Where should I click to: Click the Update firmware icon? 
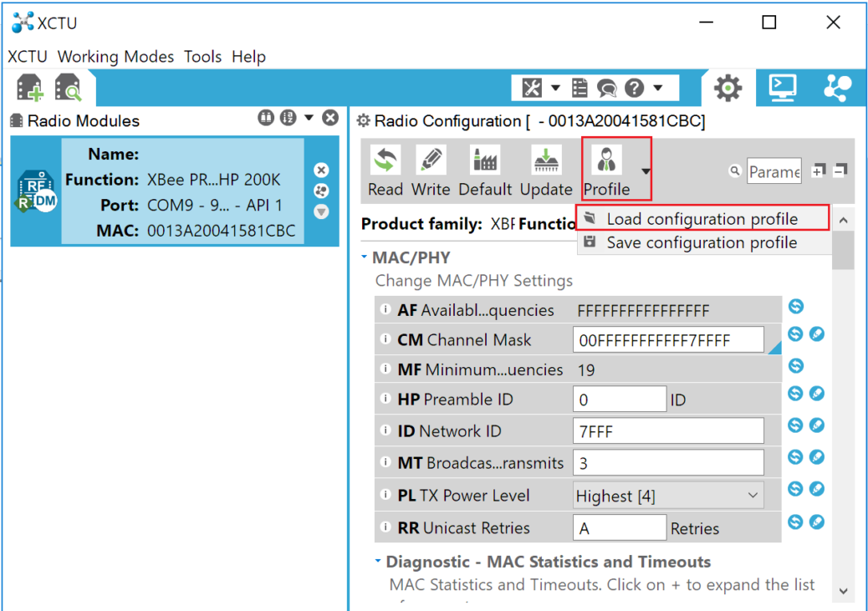(x=546, y=161)
